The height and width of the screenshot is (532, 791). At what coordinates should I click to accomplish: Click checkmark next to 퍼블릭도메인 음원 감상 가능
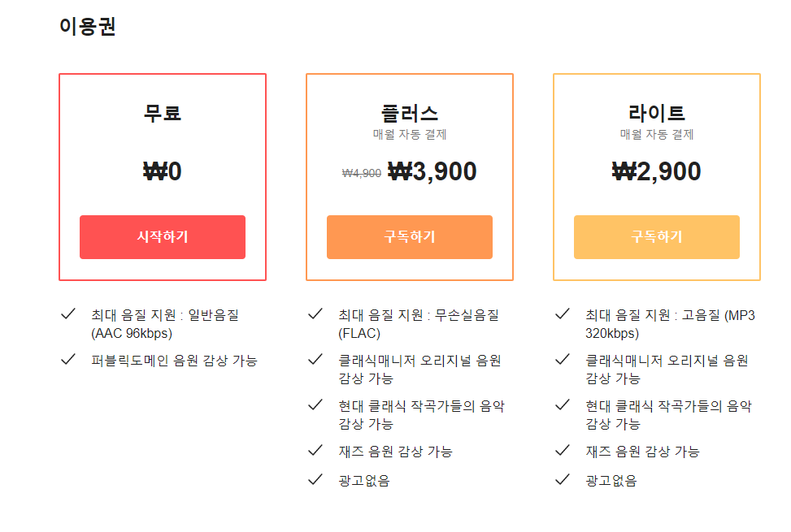tap(68, 359)
